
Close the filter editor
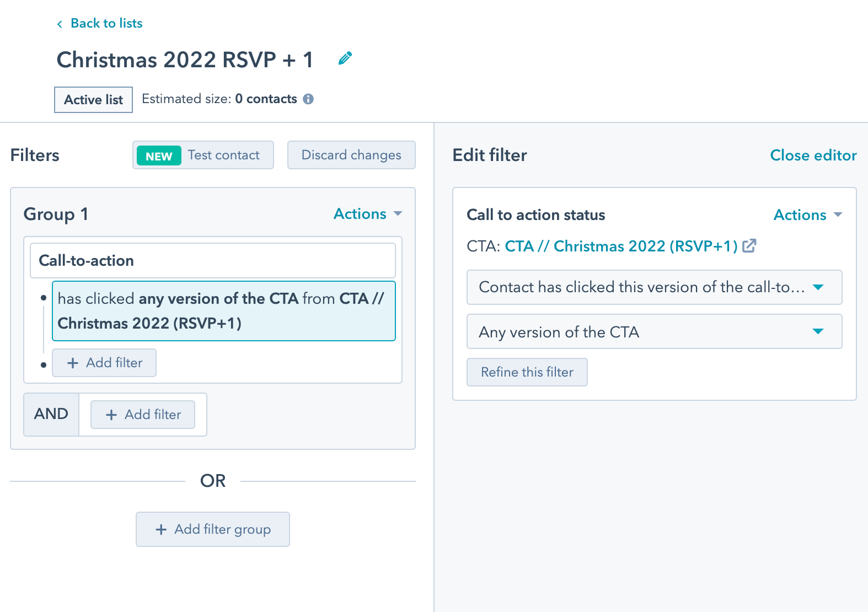813,155
